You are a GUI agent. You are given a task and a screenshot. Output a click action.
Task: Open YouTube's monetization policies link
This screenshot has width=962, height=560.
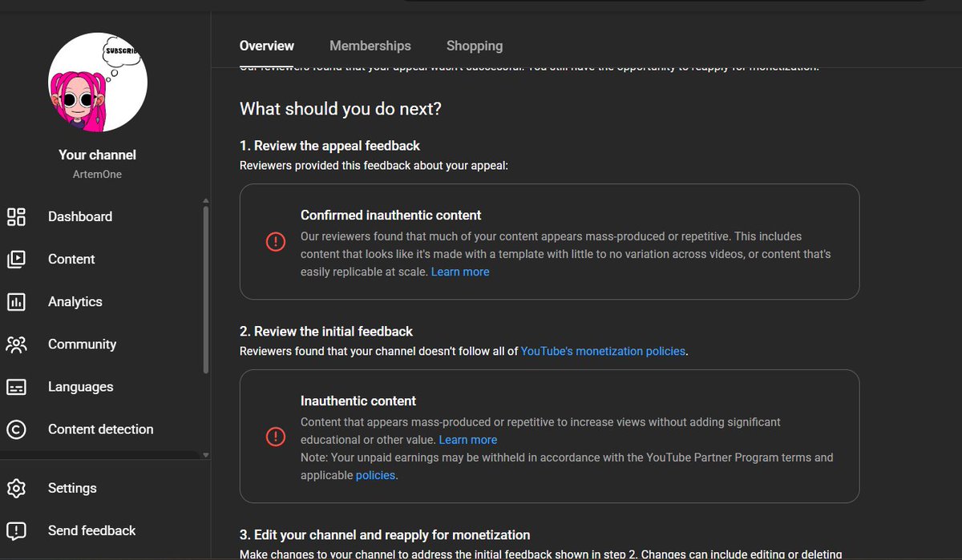(603, 351)
